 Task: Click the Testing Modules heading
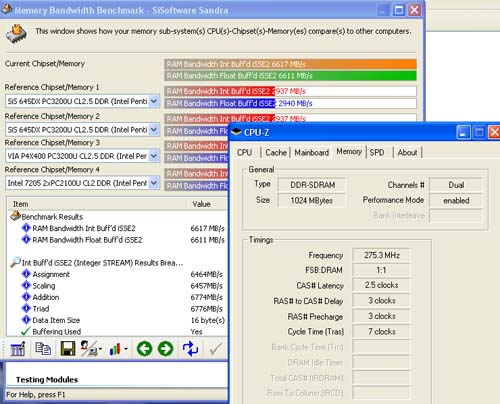pos(47,380)
